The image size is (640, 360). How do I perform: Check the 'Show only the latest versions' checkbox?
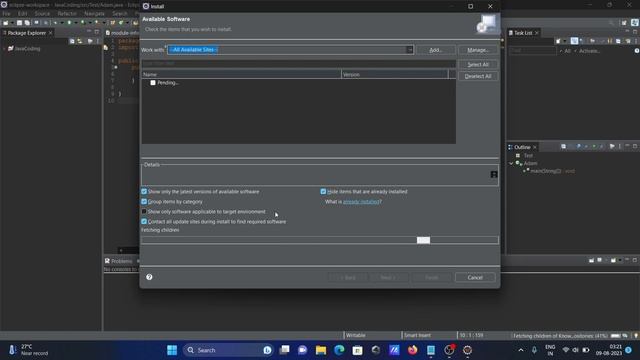coord(144,191)
